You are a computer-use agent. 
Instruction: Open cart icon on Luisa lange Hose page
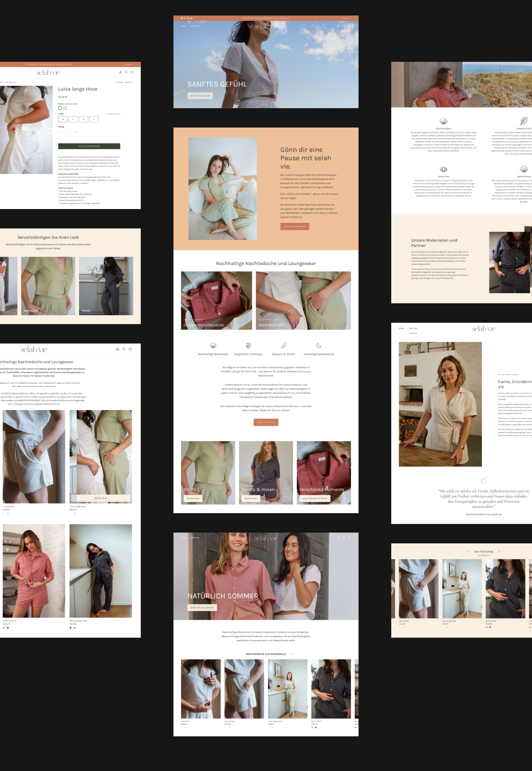coord(132,72)
